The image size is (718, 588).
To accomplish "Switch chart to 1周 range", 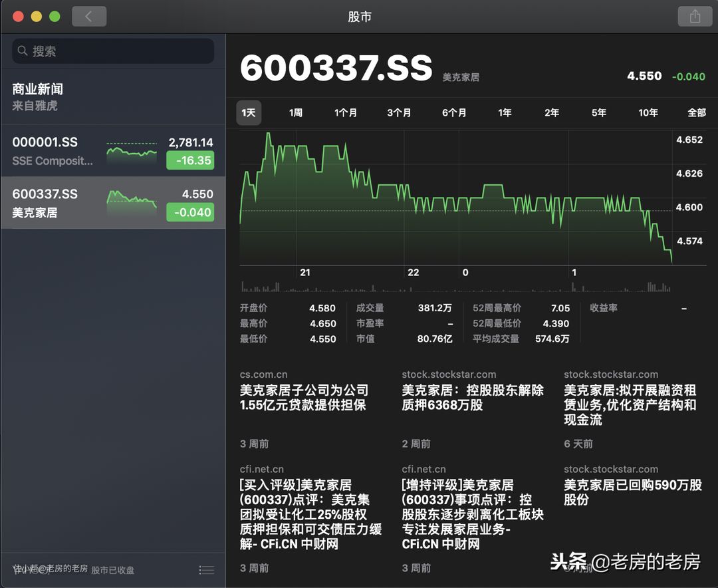I will (x=296, y=112).
